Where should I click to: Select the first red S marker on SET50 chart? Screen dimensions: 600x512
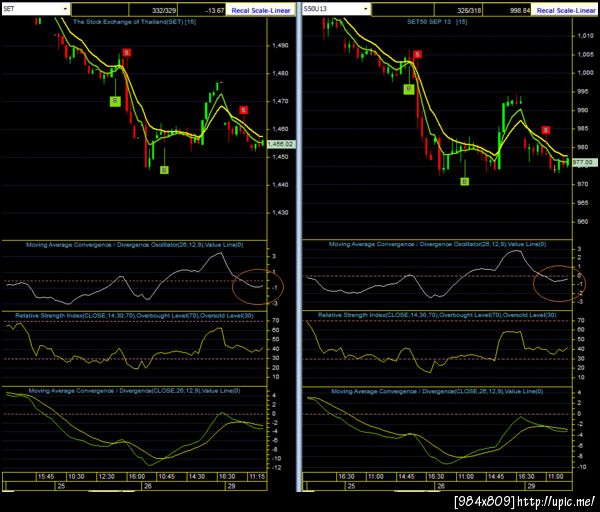(x=417, y=54)
